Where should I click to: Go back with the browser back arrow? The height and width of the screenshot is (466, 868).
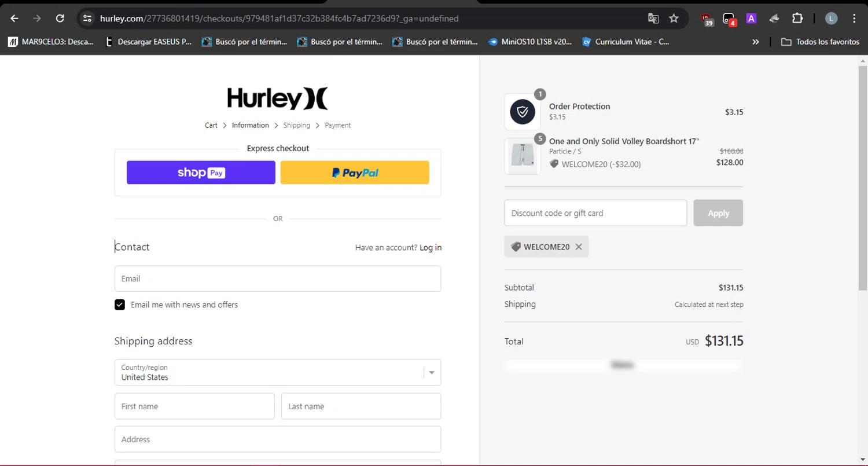14,19
